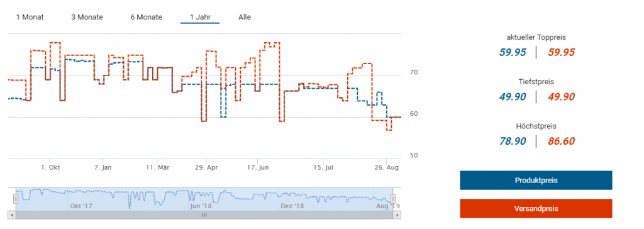644x229 pixels.
Task: Show all price history with Alle
Action: pyautogui.click(x=245, y=17)
